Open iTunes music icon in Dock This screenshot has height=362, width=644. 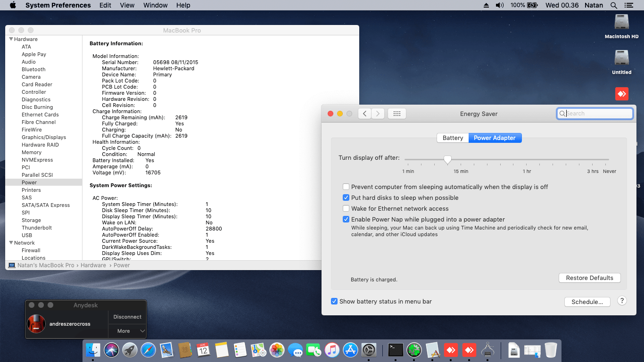332,350
